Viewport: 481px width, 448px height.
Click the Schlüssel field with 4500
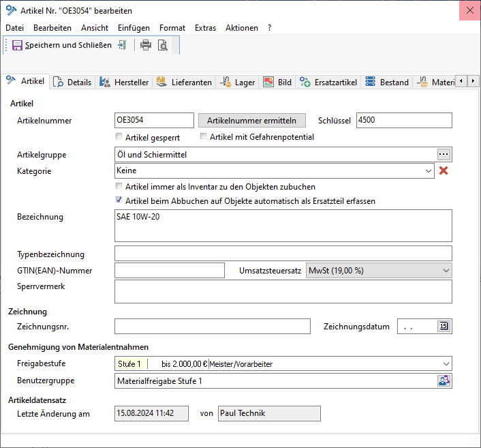(404, 120)
